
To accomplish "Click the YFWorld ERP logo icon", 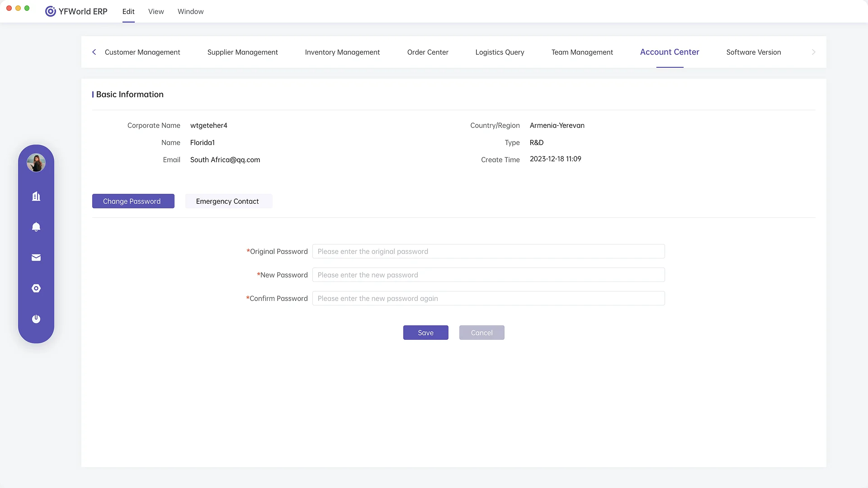I will [x=50, y=11].
